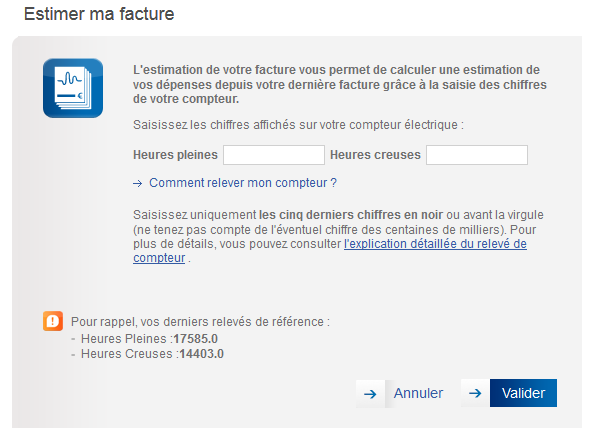Click 'Pour rappel, vos derniers relevés' text
This screenshot has width=590, height=435.
pyautogui.click(x=200, y=322)
